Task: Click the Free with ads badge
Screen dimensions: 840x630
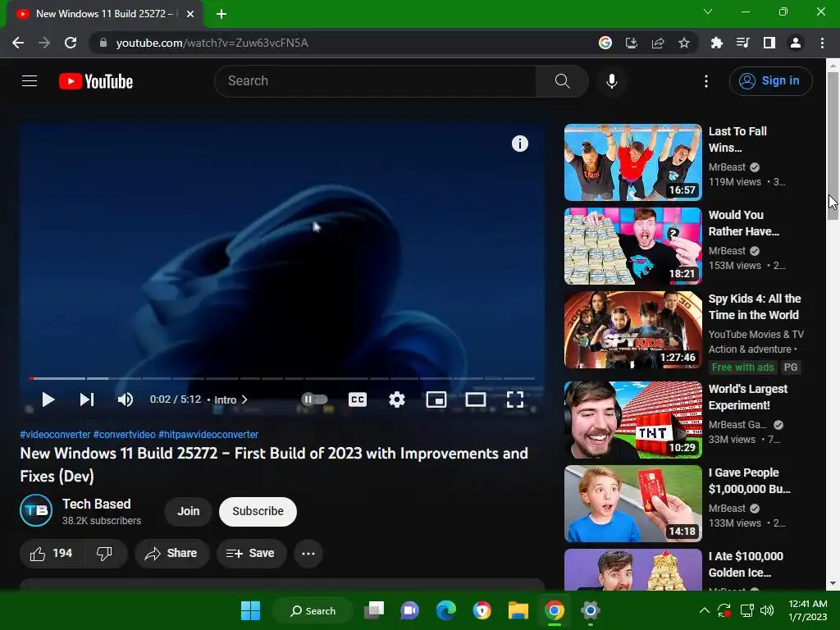Action: click(742, 367)
